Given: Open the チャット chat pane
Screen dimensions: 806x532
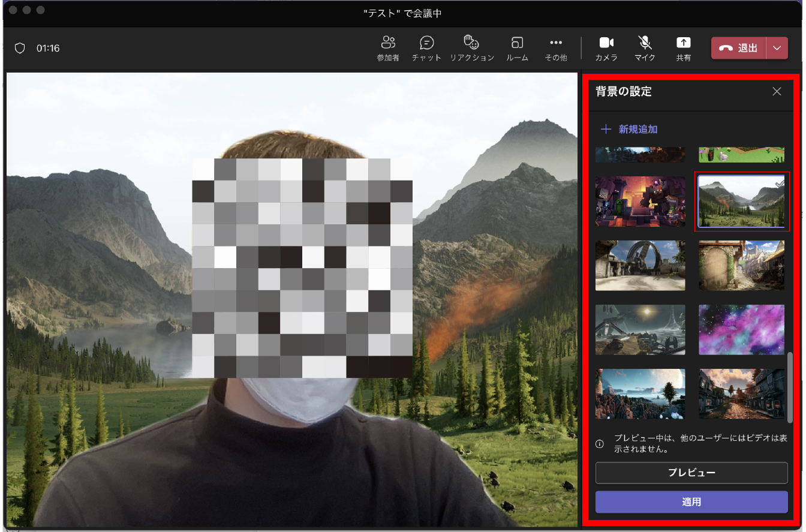Looking at the screenshot, I should (426, 49).
